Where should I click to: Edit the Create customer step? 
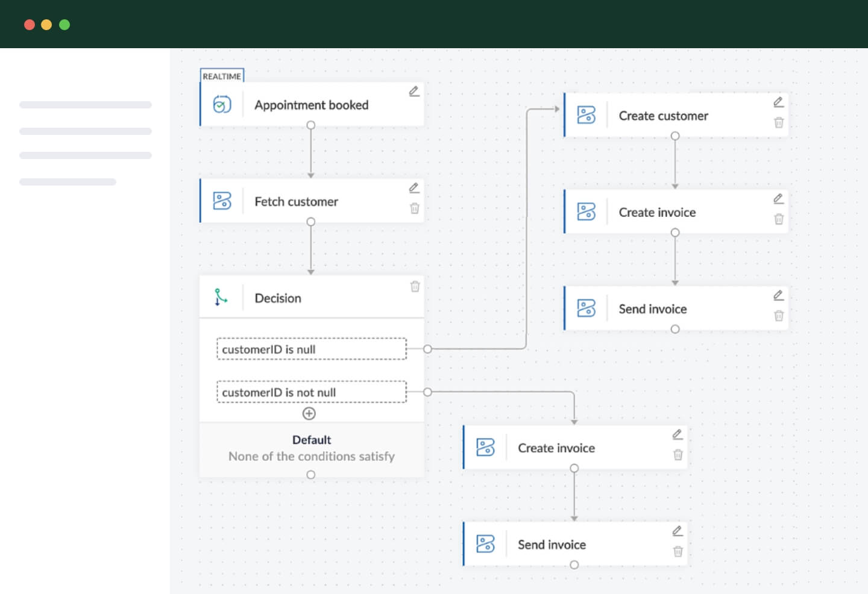click(778, 102)
